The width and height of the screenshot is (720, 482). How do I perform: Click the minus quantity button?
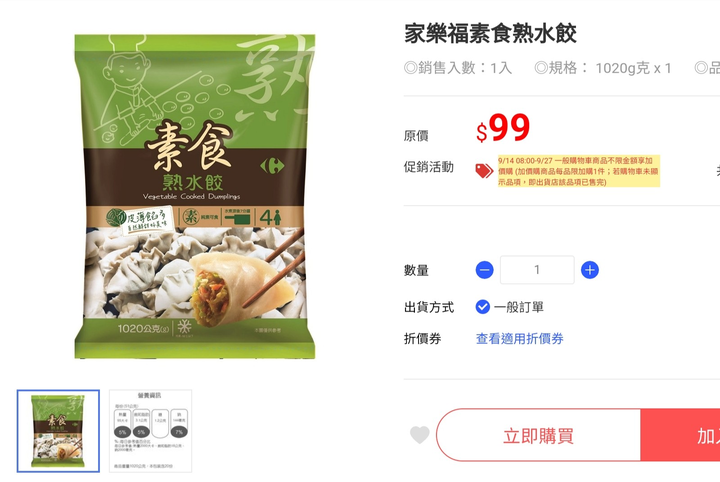[x=484, y=270]
